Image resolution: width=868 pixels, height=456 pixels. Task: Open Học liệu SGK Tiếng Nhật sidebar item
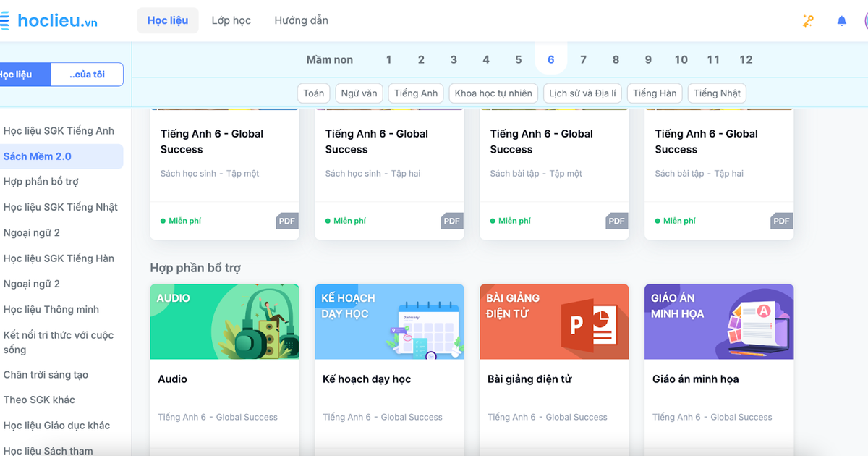click(x=61, y=207)
